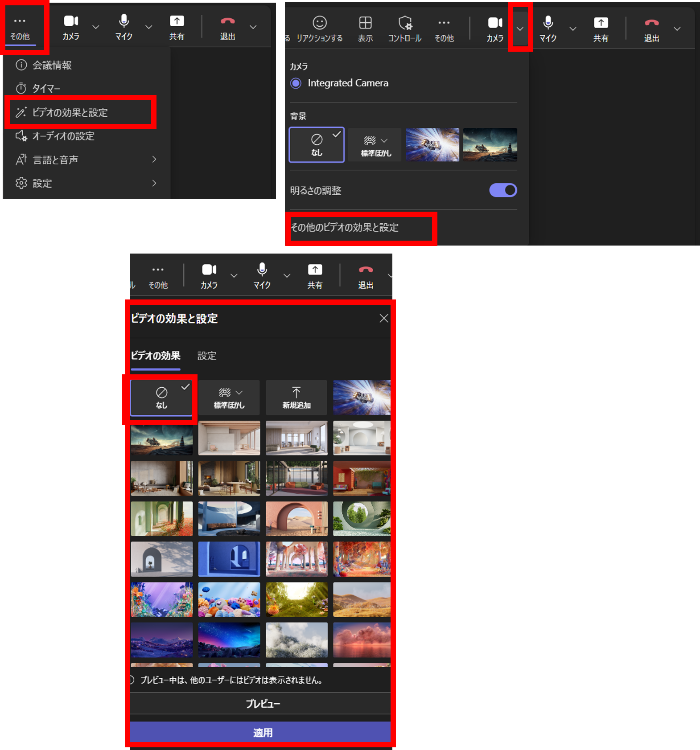This screenshot has width=700, height=750.
Task: Toggle 明るさの調整 switch
Action: (x=503, y=190)
